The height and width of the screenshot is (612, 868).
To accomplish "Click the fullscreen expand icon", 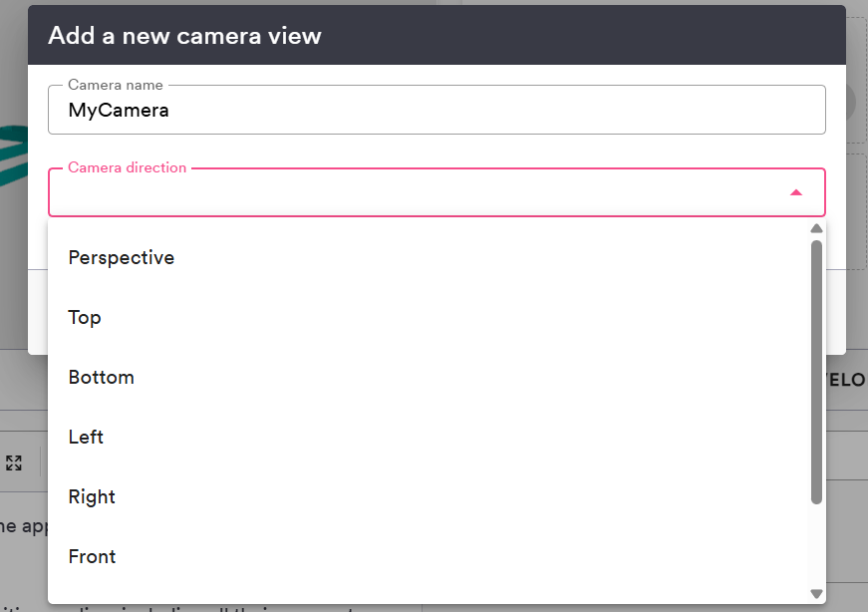I will 14,462.
